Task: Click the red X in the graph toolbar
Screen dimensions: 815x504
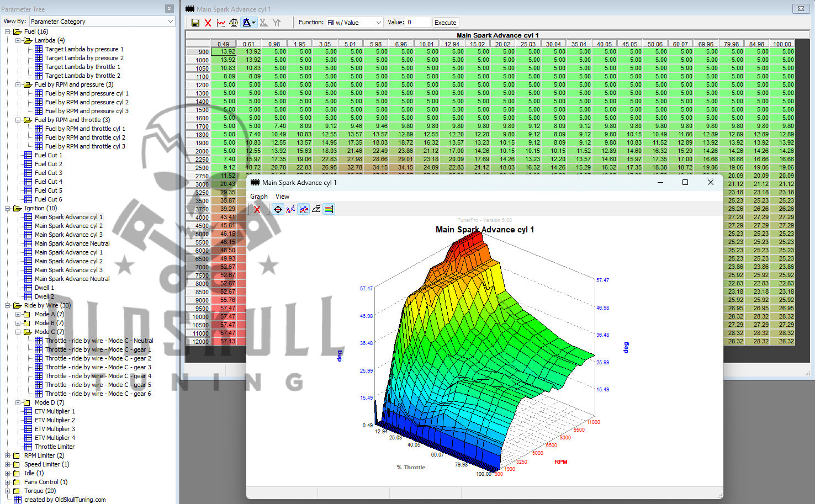Action: pos(257,209)
